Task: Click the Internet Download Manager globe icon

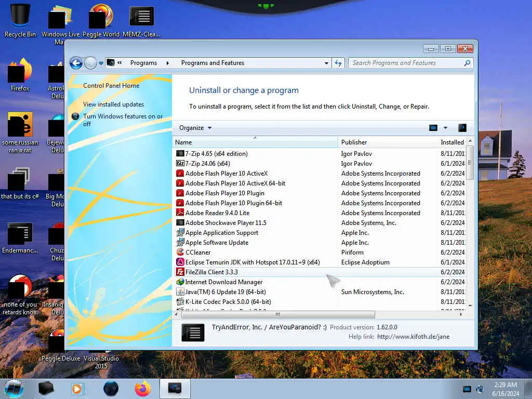Action: click(180, 282)
